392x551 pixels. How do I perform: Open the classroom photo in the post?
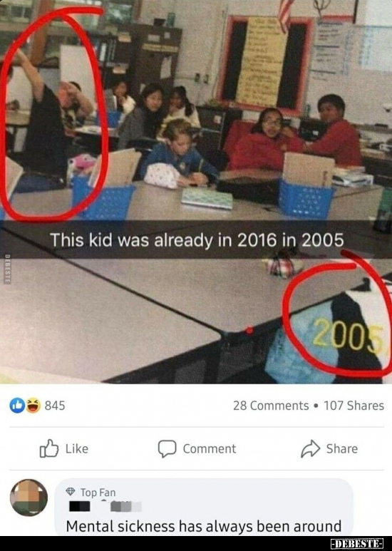point(196,192)
